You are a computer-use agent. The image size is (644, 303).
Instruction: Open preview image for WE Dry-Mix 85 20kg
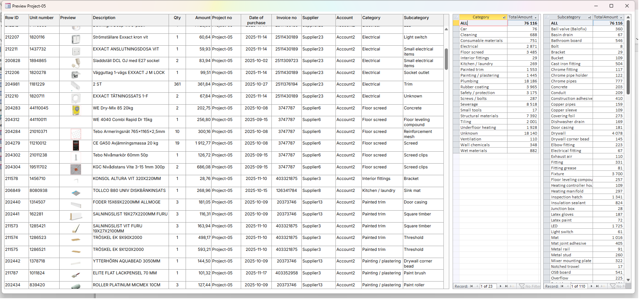(x=76, y=110)
